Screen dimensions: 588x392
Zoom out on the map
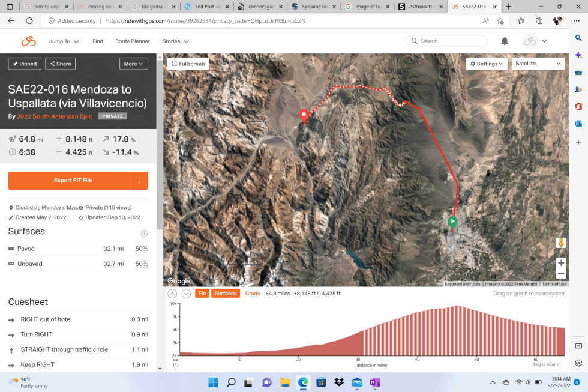coord(561,274)
